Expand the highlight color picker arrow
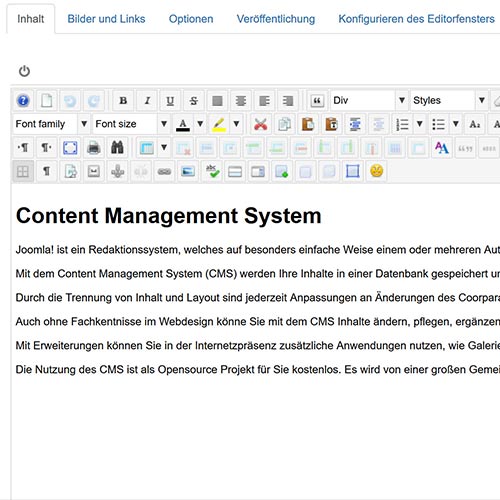Image resolution: width=500 pixels, height=500 pixels. click(x=236, y=124)
